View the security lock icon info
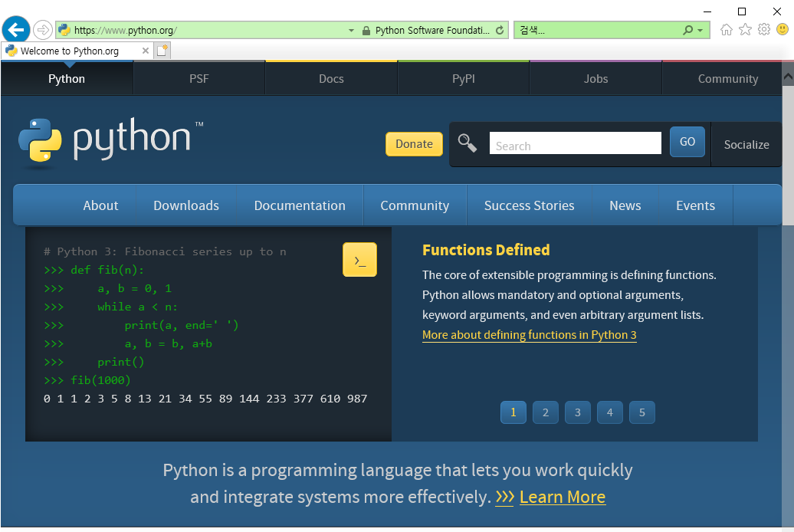This screenshot has height=532, width=794. coord(366,31)
